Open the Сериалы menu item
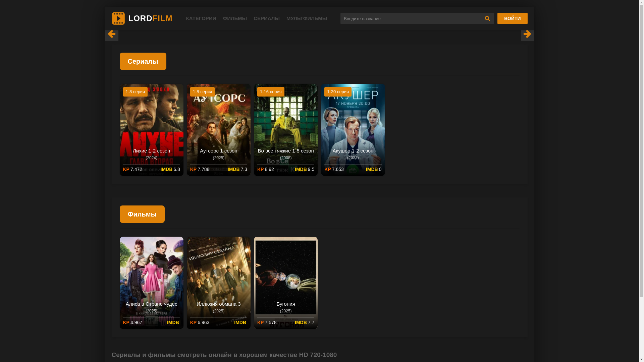 [x=267, y=18]
